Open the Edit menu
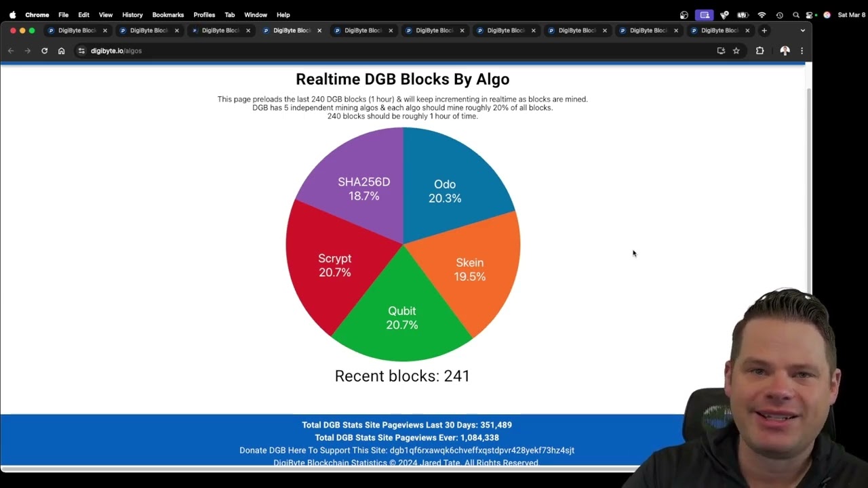The width and height of the screenshot is (868, 488). 83,15
